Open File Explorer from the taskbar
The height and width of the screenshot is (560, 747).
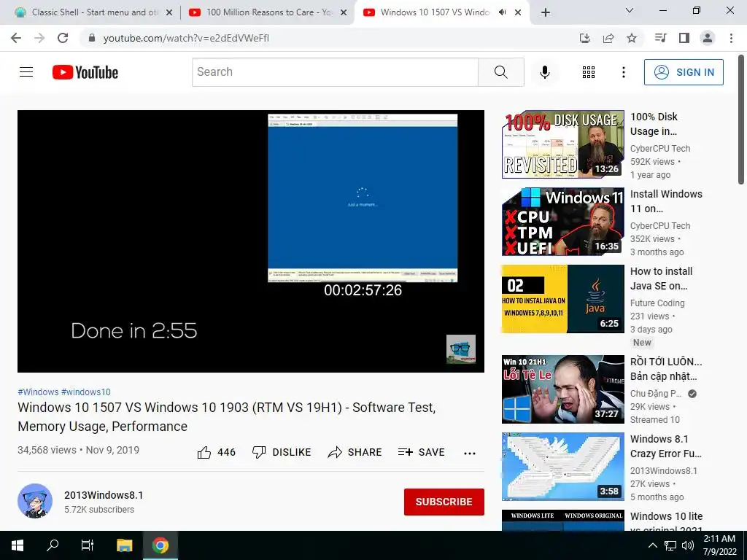click(124, 545)
